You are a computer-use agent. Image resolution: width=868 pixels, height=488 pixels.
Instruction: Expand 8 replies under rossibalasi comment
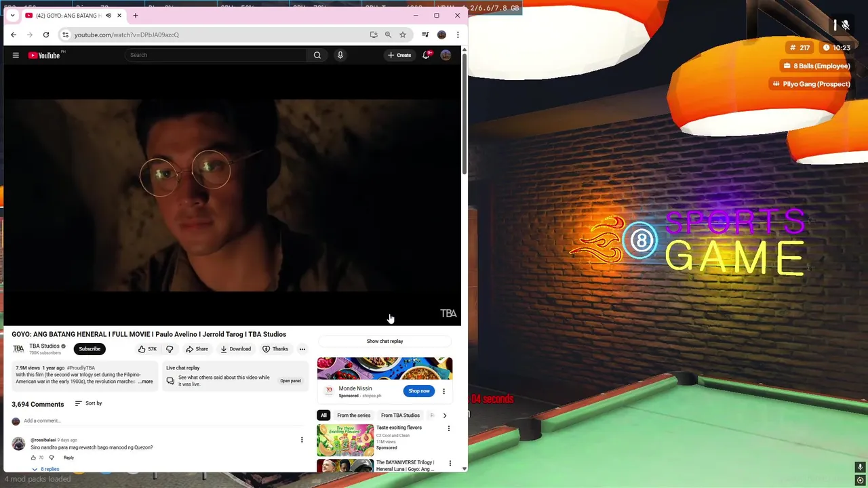pyautogui.click(x=45, y=469)
